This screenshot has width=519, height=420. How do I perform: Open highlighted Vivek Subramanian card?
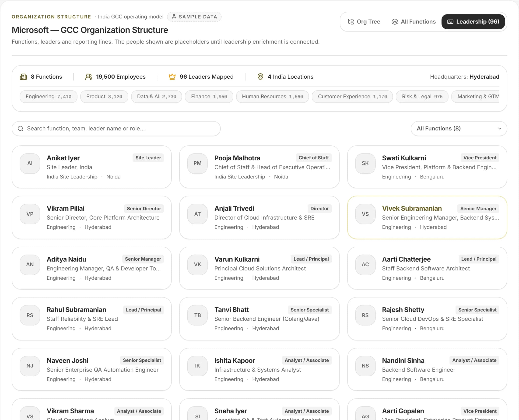(x=427, y=217)
